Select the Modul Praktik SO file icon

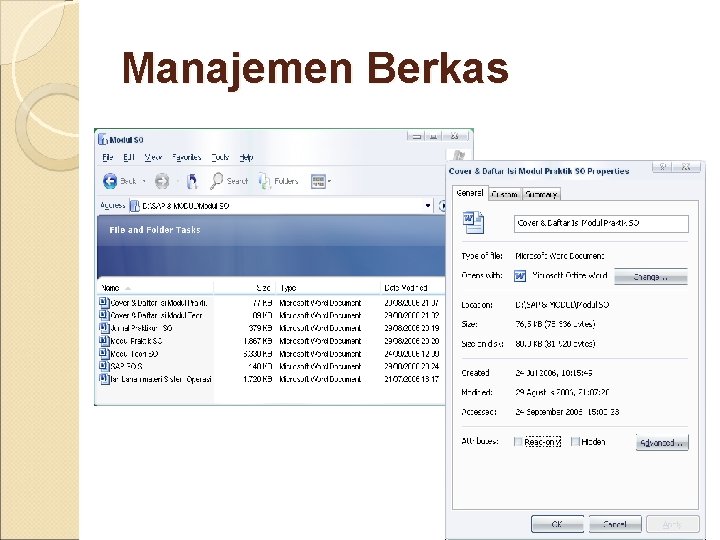click(x=104, y=341)
